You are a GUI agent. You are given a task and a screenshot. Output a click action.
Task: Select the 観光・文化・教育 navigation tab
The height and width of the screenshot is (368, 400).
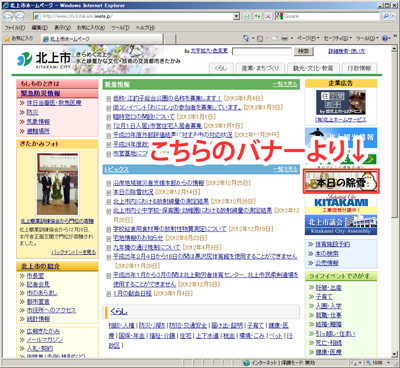coord(313,68)
